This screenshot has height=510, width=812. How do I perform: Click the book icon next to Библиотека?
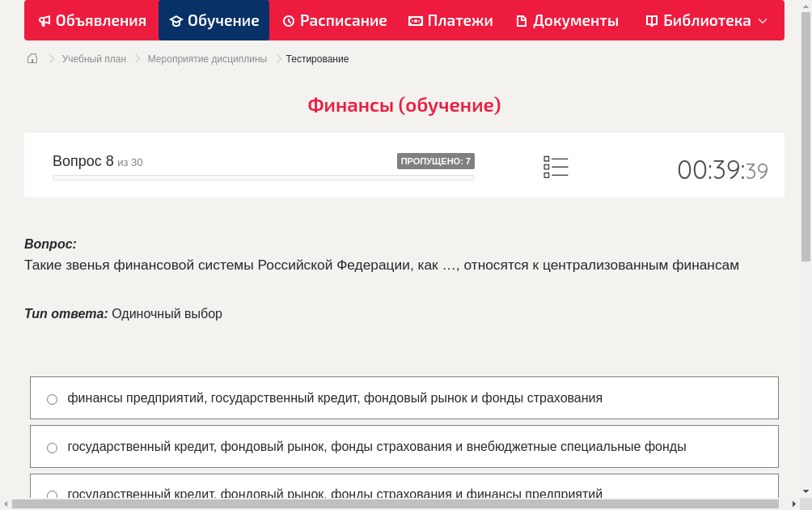pyautogui.click(x=651, y=20)
